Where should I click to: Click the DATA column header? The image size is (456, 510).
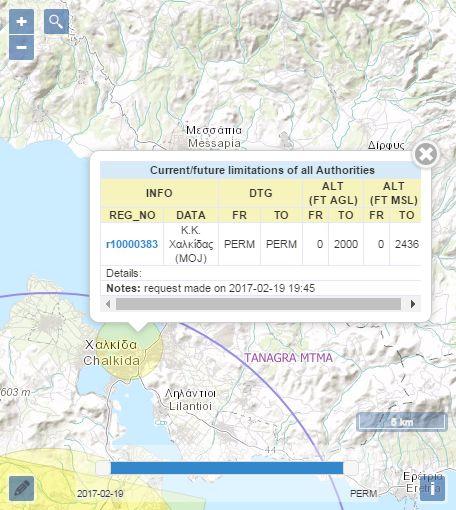coord(191,215)
